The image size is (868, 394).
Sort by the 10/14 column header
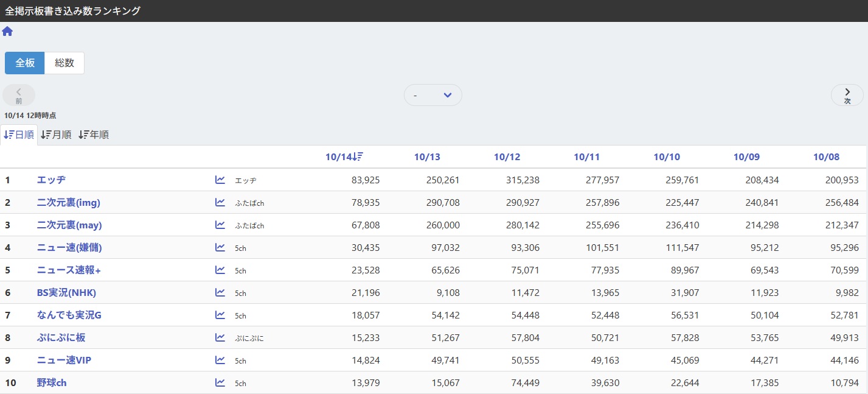point(344,157)
